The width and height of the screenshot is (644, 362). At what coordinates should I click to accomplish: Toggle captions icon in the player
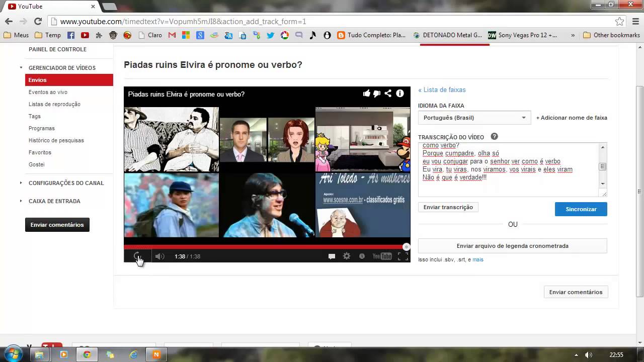[332, 256]
